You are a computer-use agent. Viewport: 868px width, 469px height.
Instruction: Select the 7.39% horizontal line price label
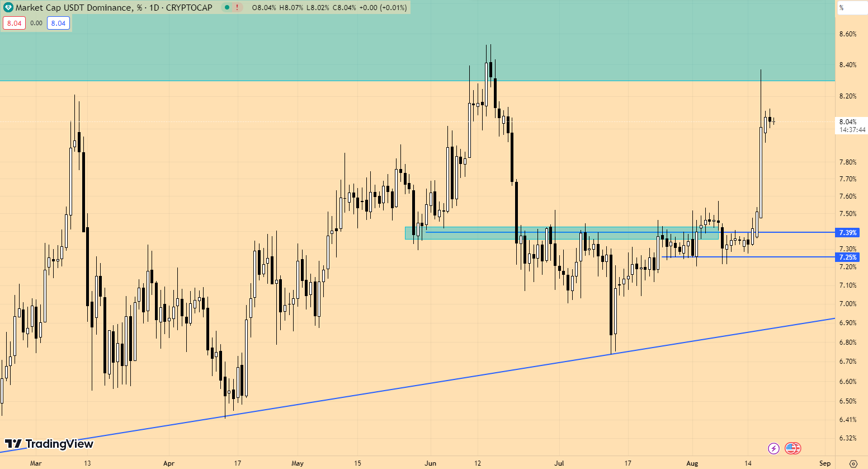848,232
